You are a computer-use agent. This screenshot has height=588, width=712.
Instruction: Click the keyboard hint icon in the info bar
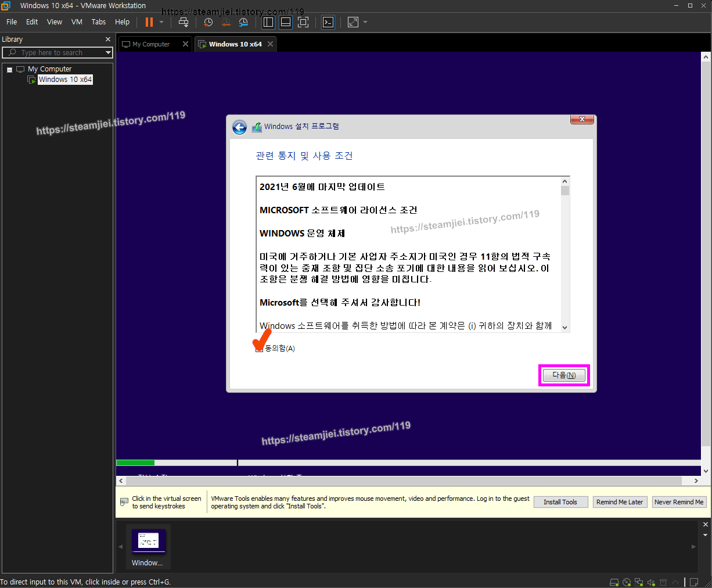tap(124, 502)
